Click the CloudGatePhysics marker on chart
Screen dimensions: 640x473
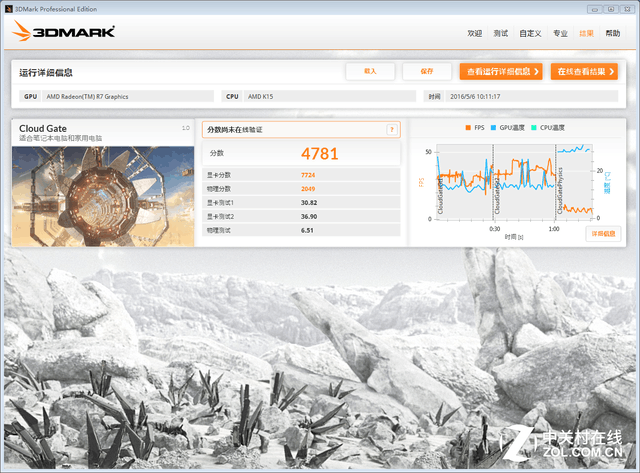560,190
